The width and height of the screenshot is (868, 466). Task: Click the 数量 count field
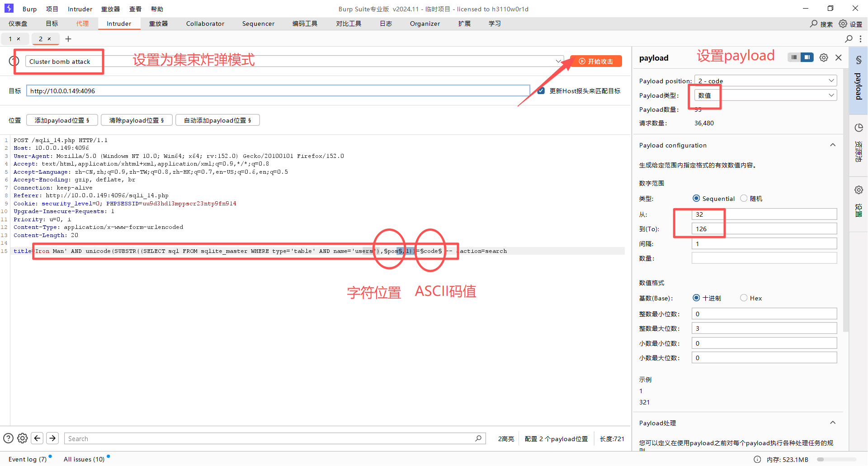[764, 258]
